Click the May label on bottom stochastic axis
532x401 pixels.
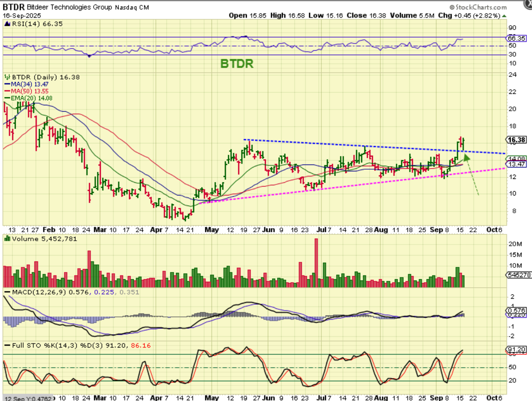(212, 398)
